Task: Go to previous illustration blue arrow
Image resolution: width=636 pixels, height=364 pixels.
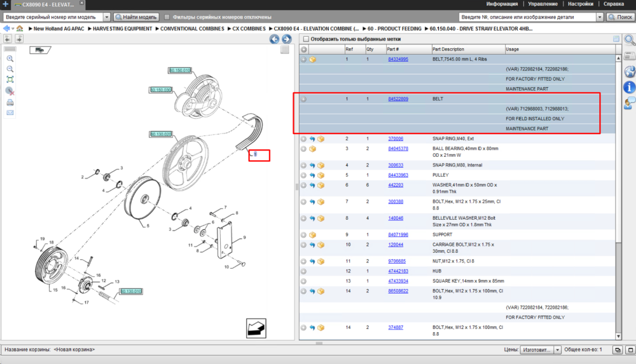Action: click(x=274, y=39)
